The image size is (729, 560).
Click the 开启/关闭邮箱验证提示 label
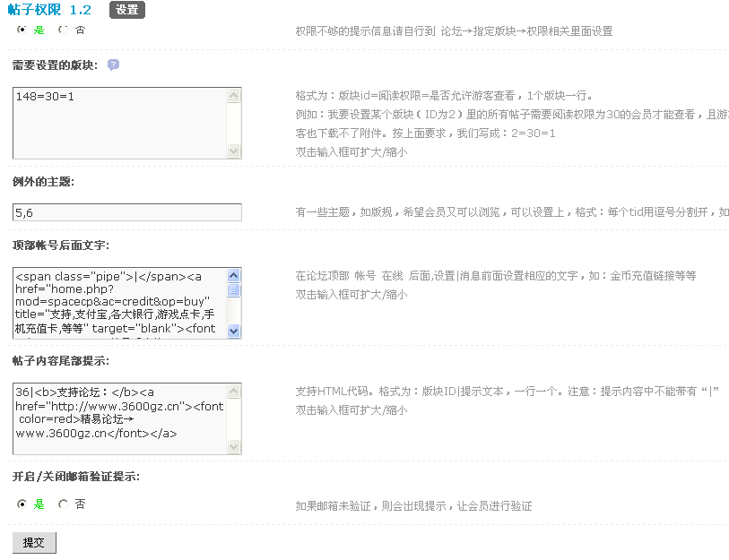coord(76,477)
